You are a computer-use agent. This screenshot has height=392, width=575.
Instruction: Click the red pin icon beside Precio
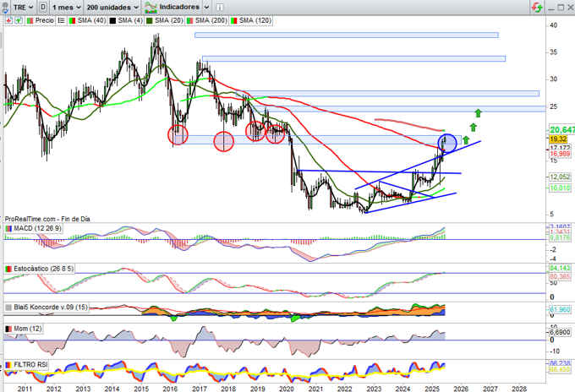click(9, 21)
